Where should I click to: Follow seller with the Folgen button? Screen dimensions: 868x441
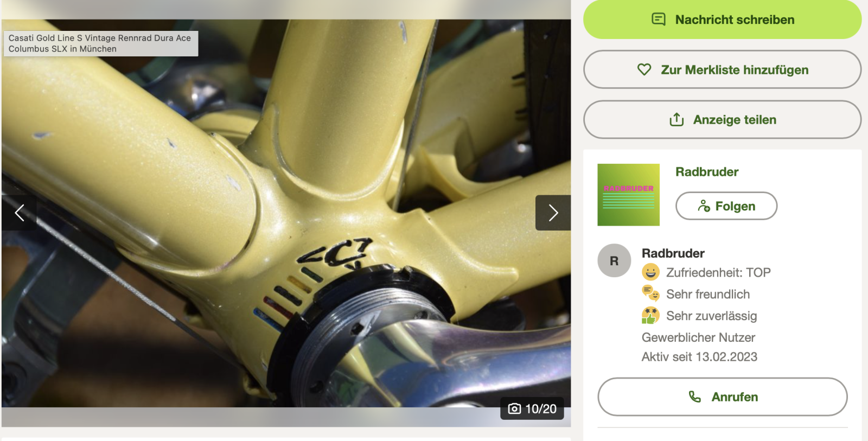[726, 206]
